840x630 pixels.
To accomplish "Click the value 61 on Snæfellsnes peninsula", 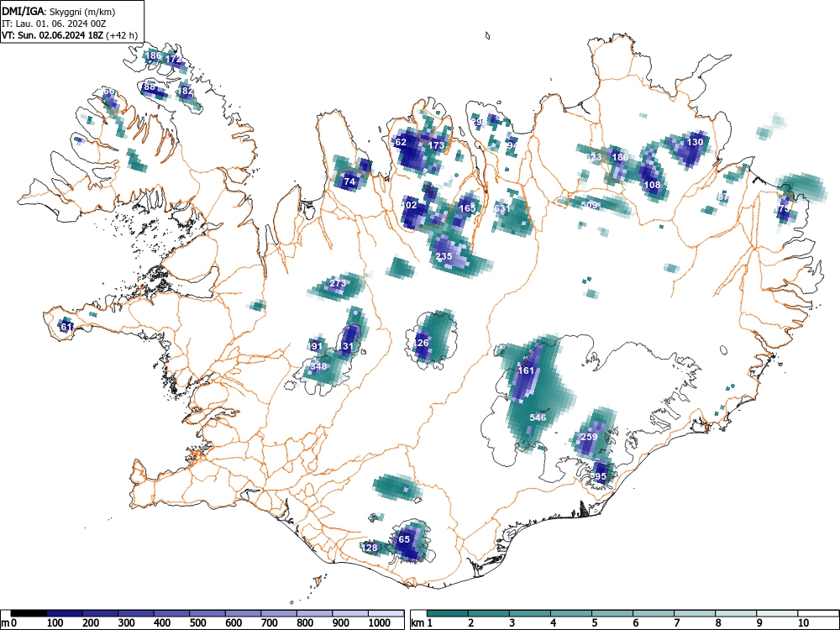I will tap(66, 327).
